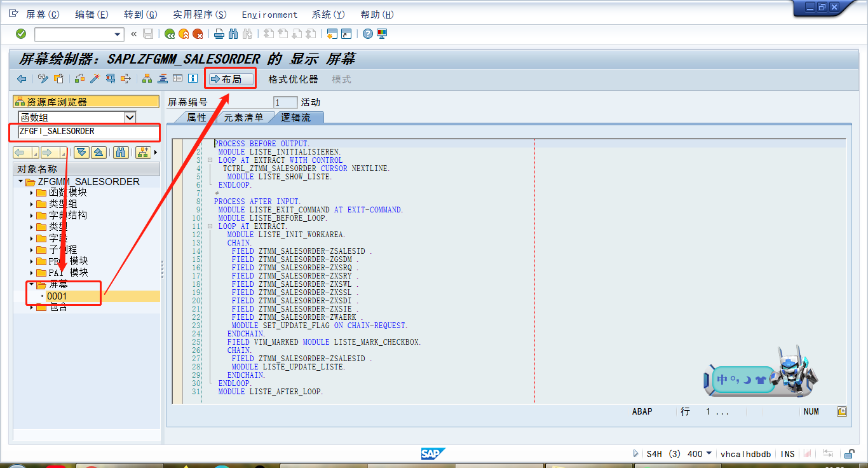Click the yellow notes icon beside NUM

click(842, 411)
